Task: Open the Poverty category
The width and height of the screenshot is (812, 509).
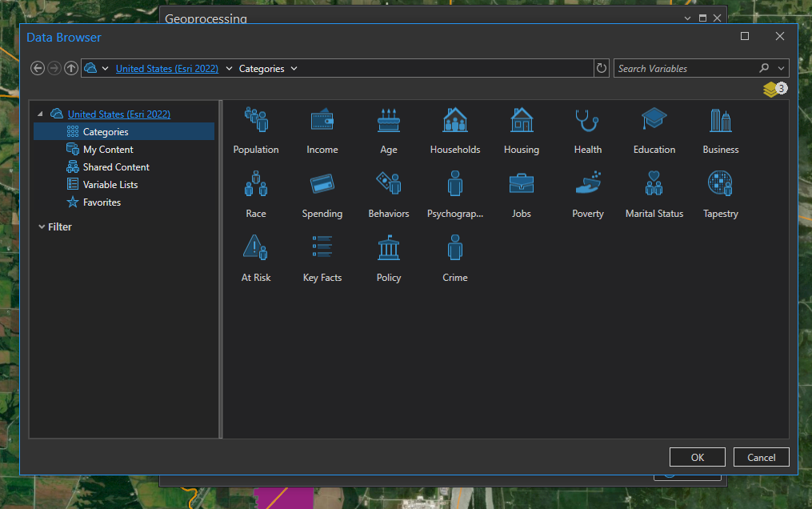Action: click(x=588, y=194)
